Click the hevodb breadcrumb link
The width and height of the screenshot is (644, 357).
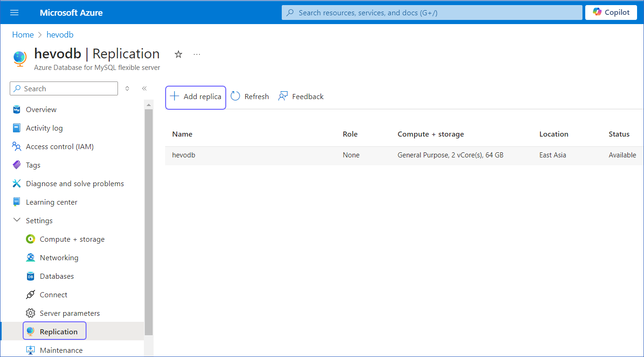[60, 35]
